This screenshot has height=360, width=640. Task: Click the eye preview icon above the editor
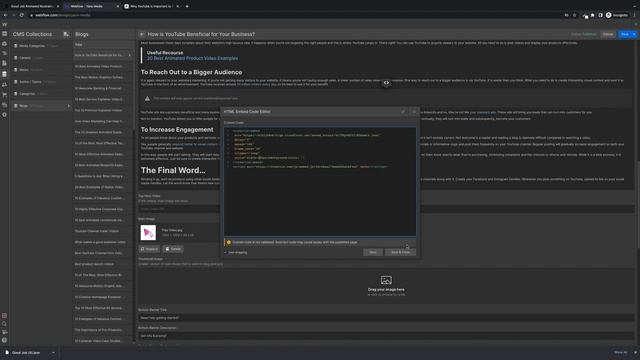click(x=386, y=83)
